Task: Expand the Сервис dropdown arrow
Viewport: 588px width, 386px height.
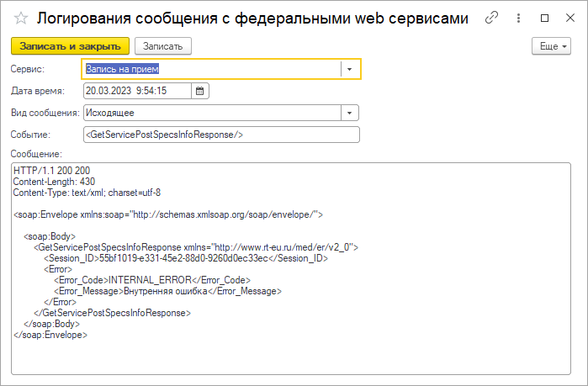Action: pos(350,69)
